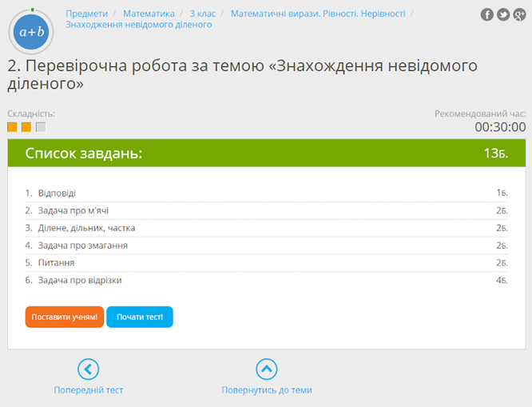Click the a+b math subject logo

point(31,31)
